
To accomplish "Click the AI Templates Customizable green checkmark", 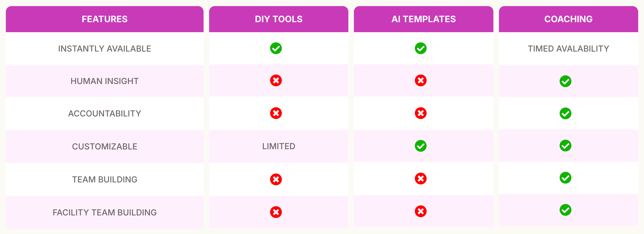I will click(420, 146).
